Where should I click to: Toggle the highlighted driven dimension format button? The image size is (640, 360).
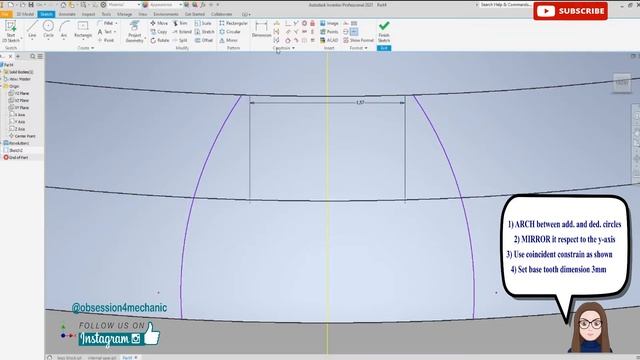pyautogui.click(x=354, y=32)
